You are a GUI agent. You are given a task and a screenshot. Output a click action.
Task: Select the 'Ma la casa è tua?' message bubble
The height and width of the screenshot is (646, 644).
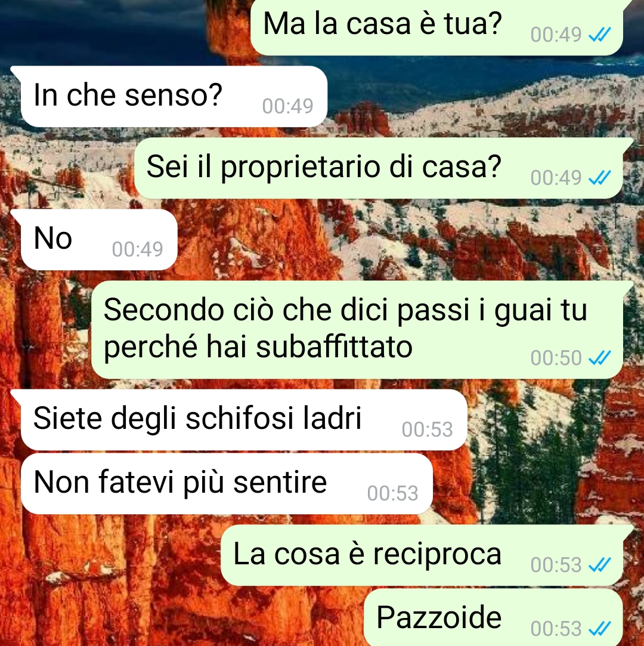click(x=437, y=27)
